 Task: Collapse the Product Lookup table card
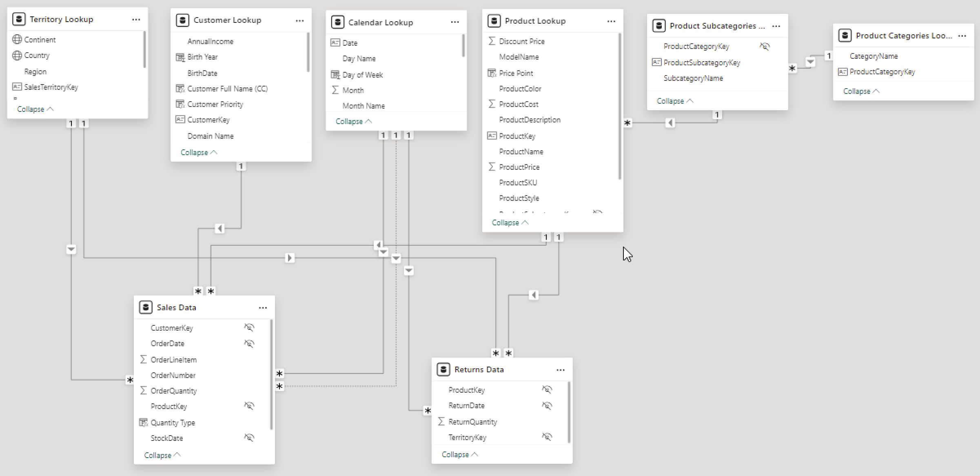point(510,222)
